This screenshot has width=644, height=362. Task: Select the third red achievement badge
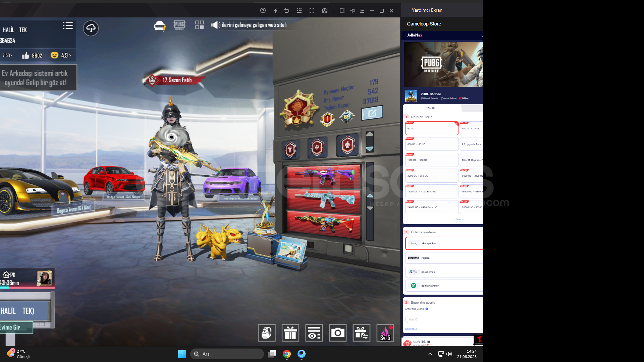pyautogui.click(x=347, y=145)
